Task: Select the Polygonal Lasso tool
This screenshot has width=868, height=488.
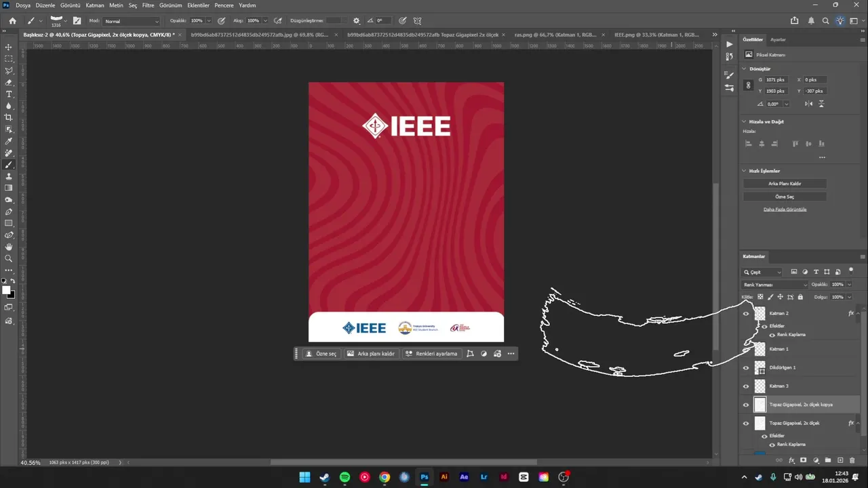Action: [x=9, y=70]
